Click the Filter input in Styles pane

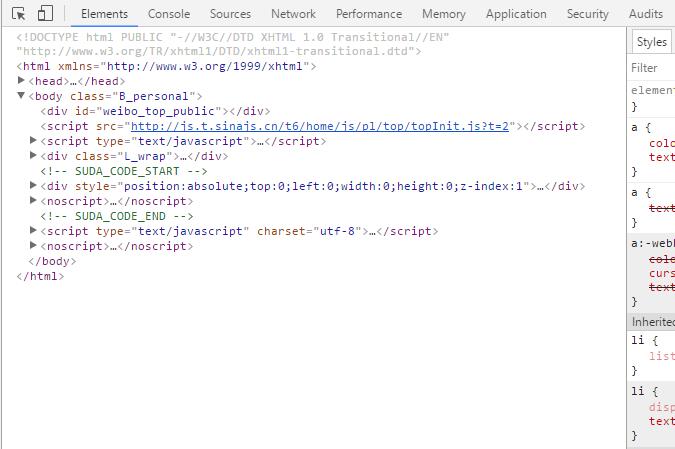click(x=652, y=68)
